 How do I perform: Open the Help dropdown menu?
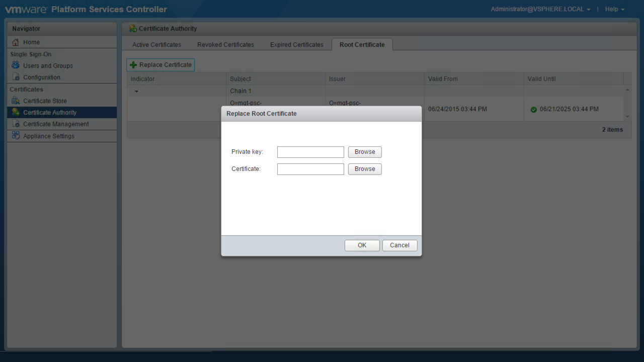(x=614, y=9)
